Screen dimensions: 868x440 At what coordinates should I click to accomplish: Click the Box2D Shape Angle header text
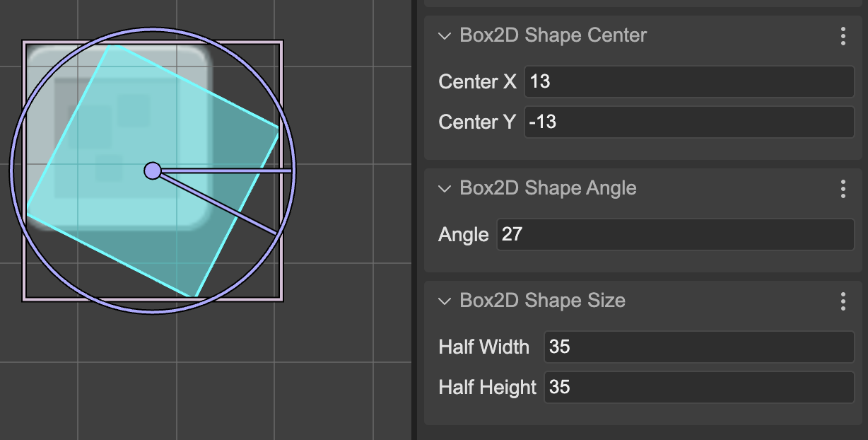coord(549,188)
